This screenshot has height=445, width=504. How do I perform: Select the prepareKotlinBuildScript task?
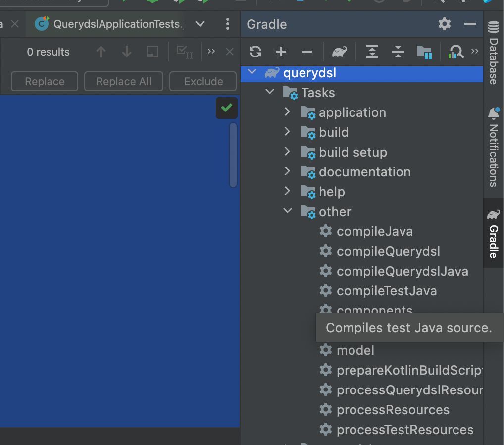409,371
